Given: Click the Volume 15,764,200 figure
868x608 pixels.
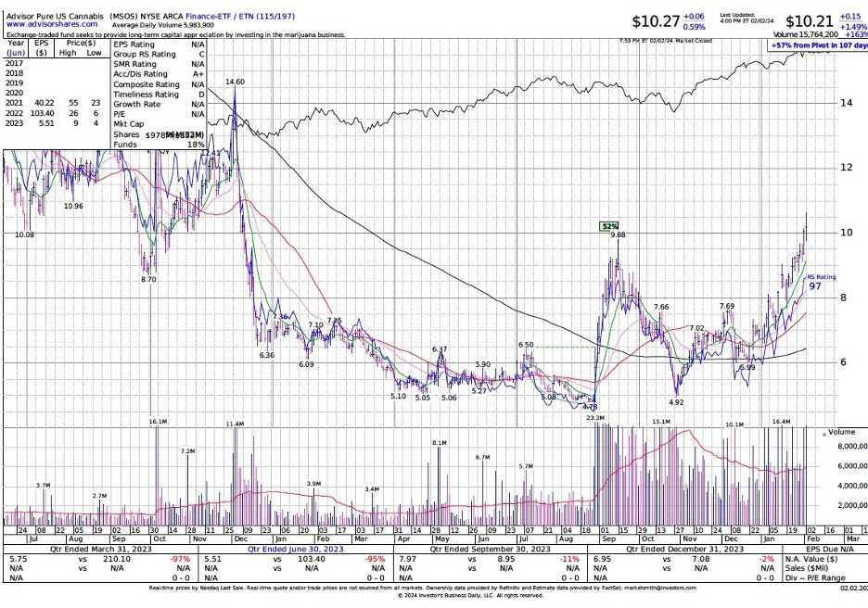Looking at the screenshot, I should pos(806,34).
